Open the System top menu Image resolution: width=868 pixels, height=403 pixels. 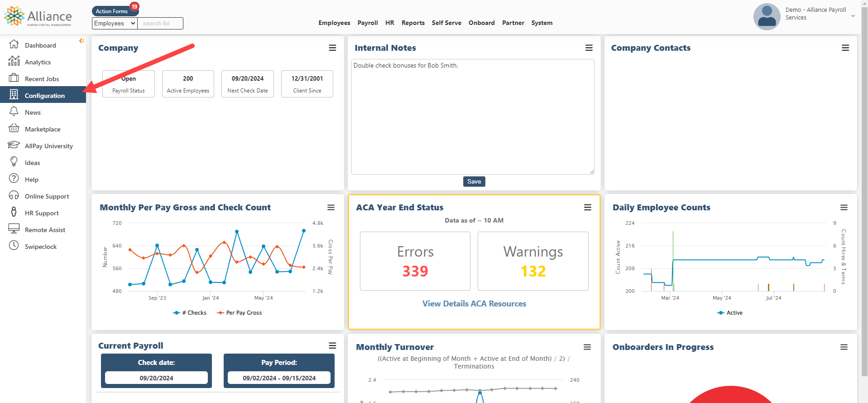[x=542, y=23]
